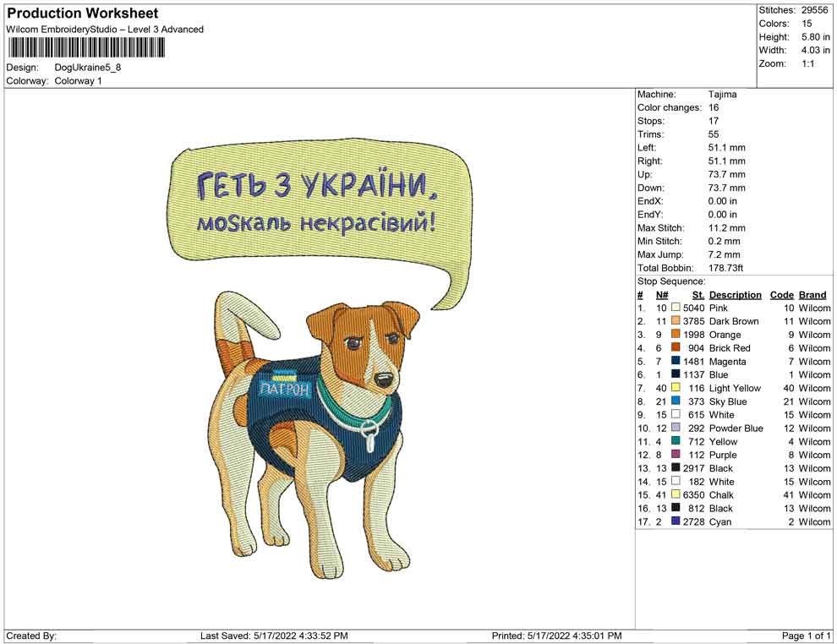The height and width of the screenshot is (644, 837).
Task: Click the Light Yellow color swatch
Action: (x=676, y=387)
